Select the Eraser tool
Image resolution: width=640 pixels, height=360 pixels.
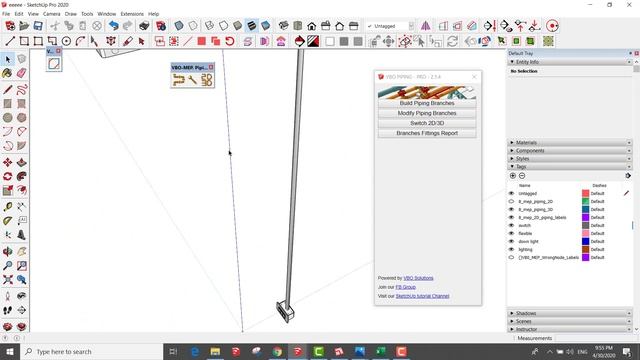tap(22, 73)
